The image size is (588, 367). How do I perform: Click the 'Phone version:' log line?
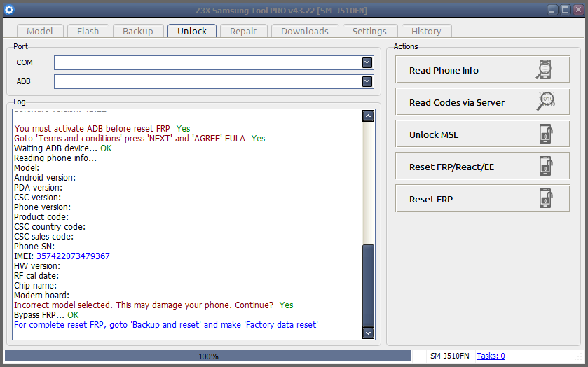pos(42,207)
